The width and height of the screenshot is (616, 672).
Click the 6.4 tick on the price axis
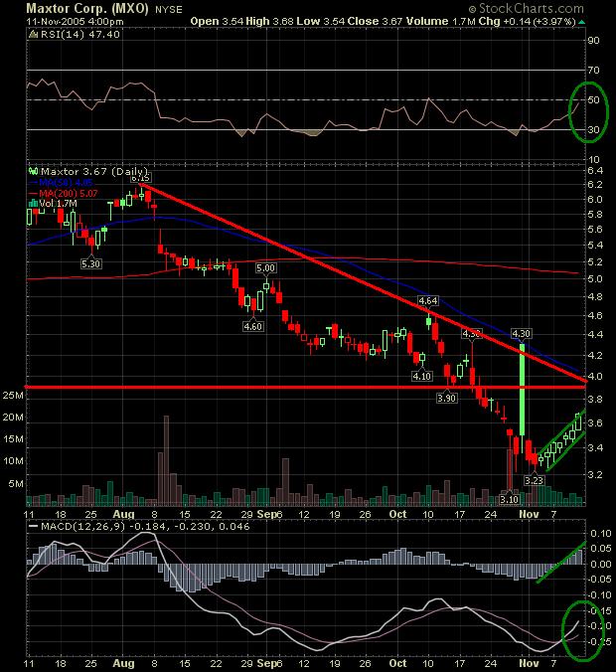tap(595, 171)
